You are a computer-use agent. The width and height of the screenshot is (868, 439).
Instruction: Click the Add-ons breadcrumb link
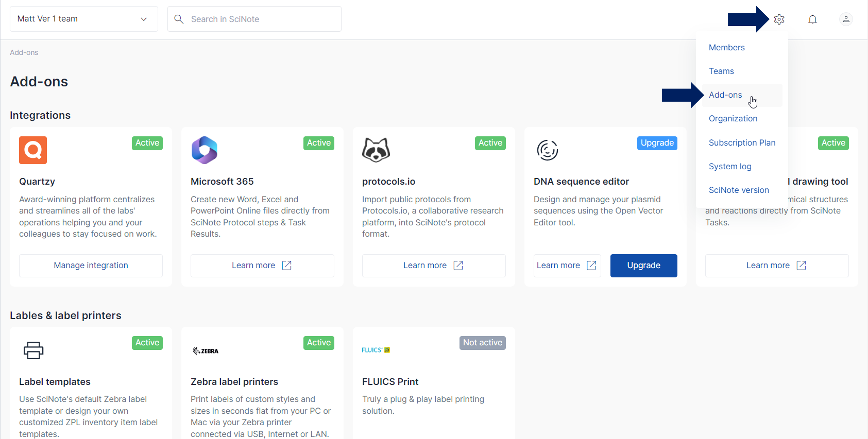point(24,53)
